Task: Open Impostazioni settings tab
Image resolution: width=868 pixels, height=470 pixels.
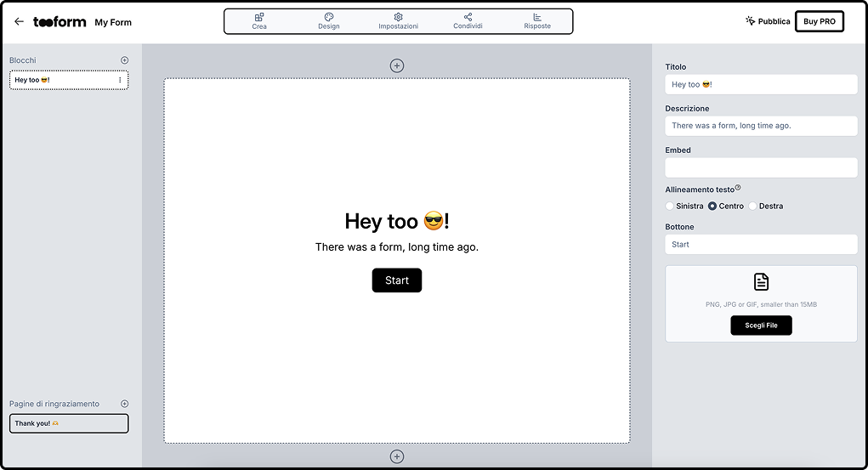Action: (x=398, y=21)
